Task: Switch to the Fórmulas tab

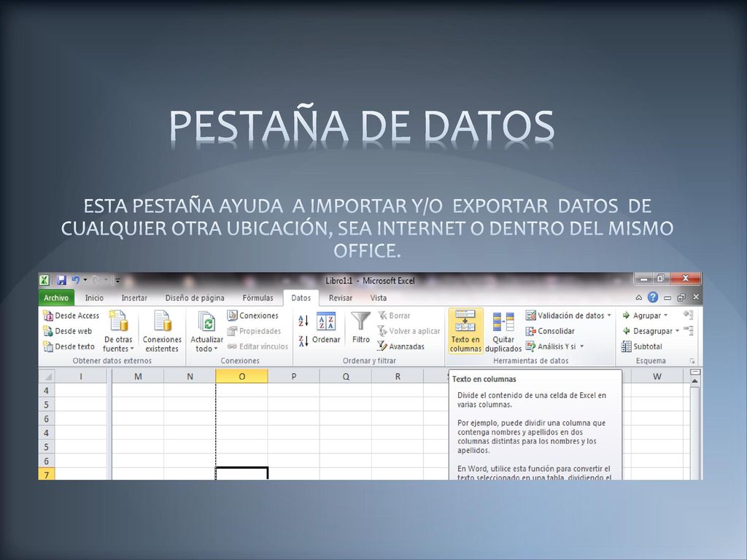Action: 258,298
